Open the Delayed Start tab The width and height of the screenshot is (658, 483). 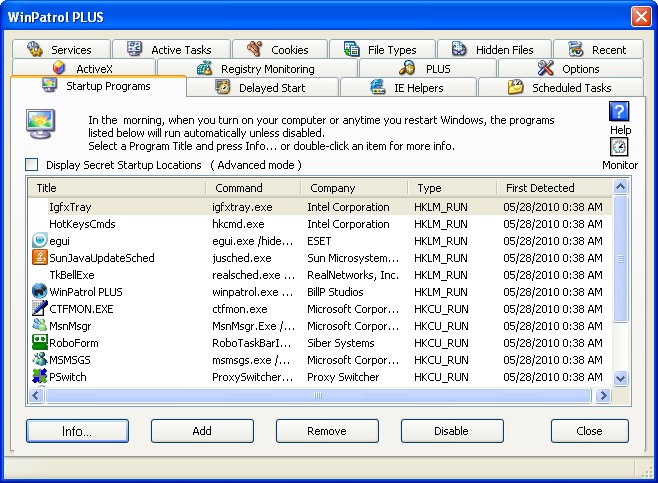pyautogui.click(x=263, y=87)
